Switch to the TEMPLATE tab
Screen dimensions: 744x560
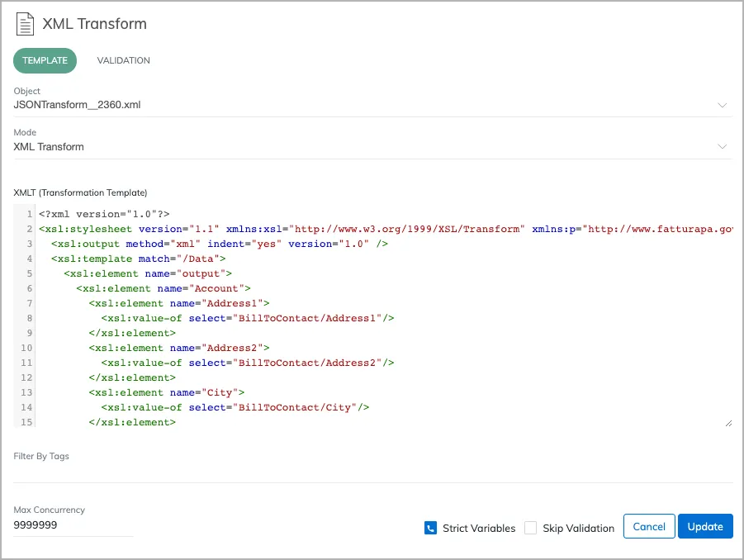point(45,60)
